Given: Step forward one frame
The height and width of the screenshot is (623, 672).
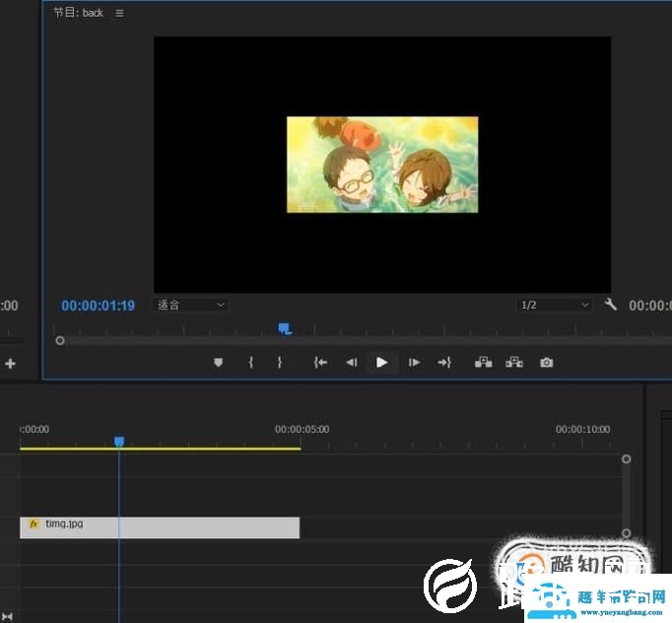Looking at the screenshot, I should [414, 363].
